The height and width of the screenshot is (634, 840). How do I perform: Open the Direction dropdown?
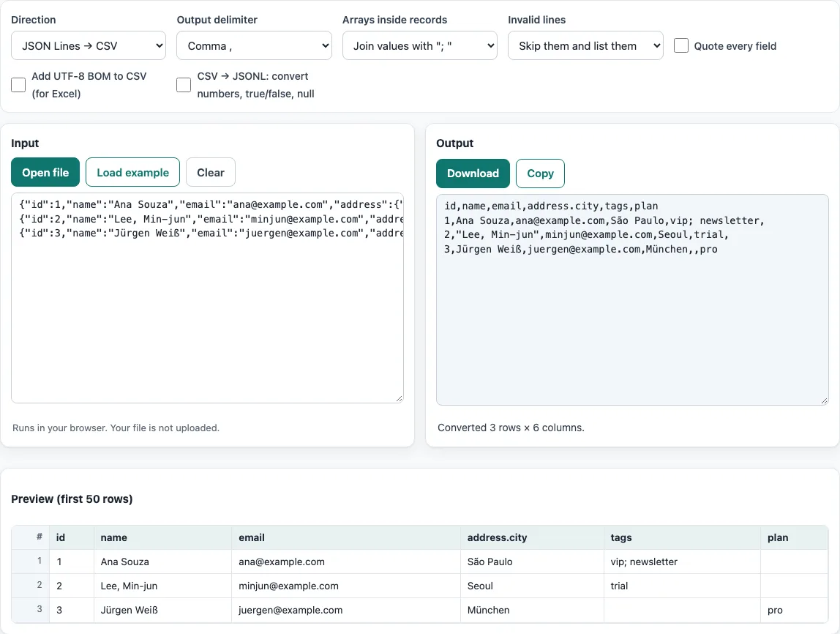(89, 45)
